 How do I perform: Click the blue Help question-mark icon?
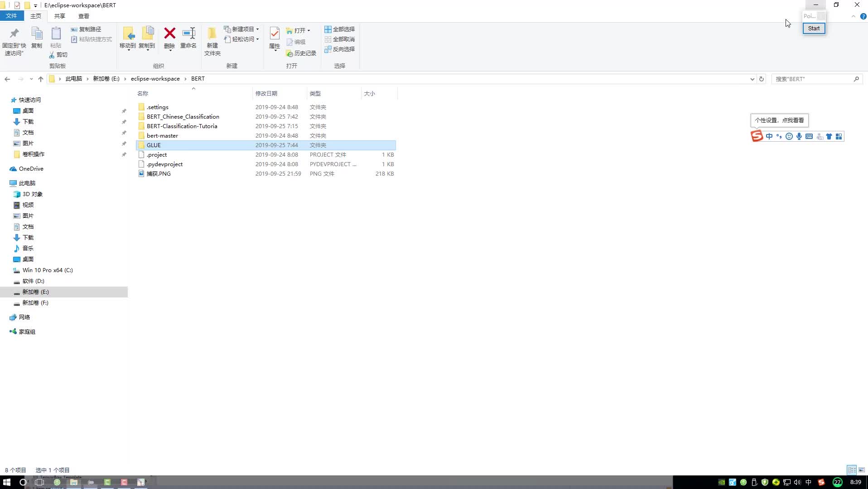[863, 16]
